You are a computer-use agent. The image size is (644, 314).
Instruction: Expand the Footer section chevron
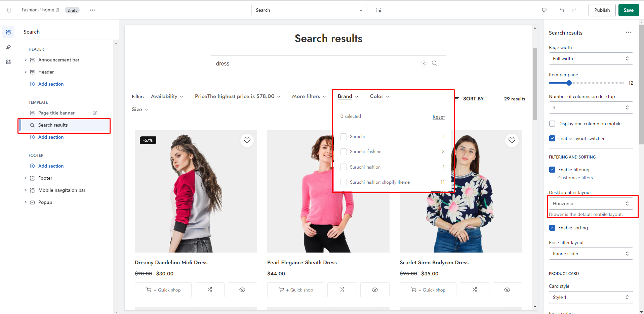(26, 178)
